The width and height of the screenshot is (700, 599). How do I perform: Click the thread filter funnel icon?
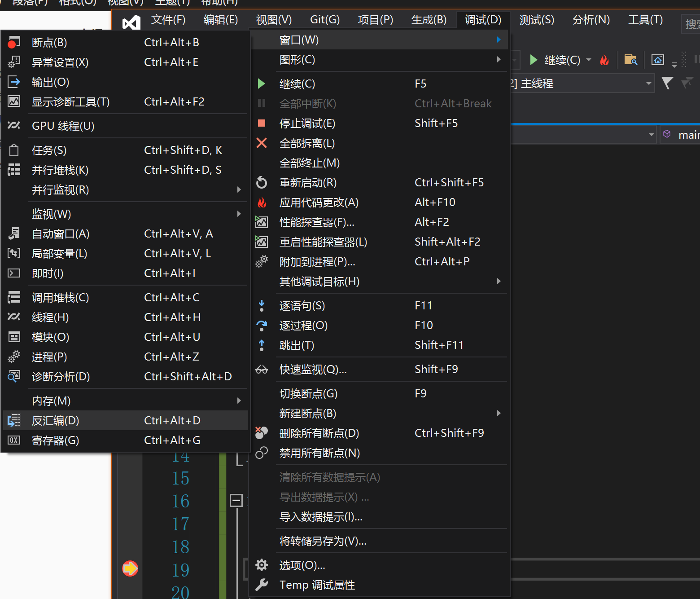(x=667, y=83)
